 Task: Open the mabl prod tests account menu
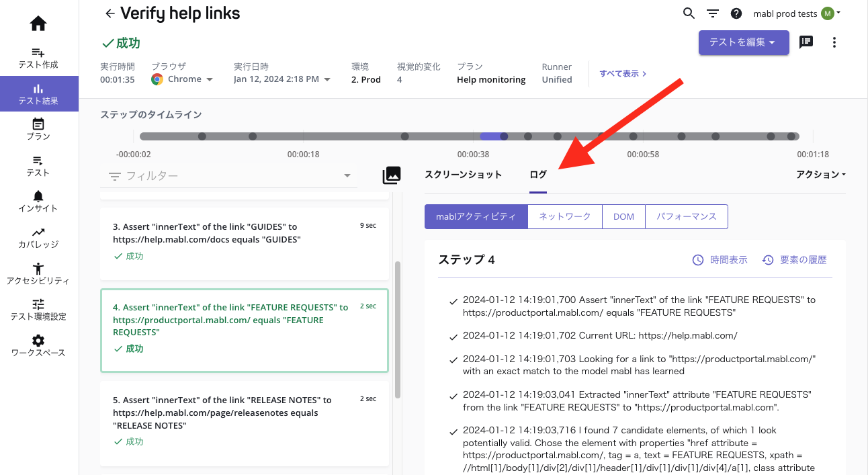click(x=797, y=13)
